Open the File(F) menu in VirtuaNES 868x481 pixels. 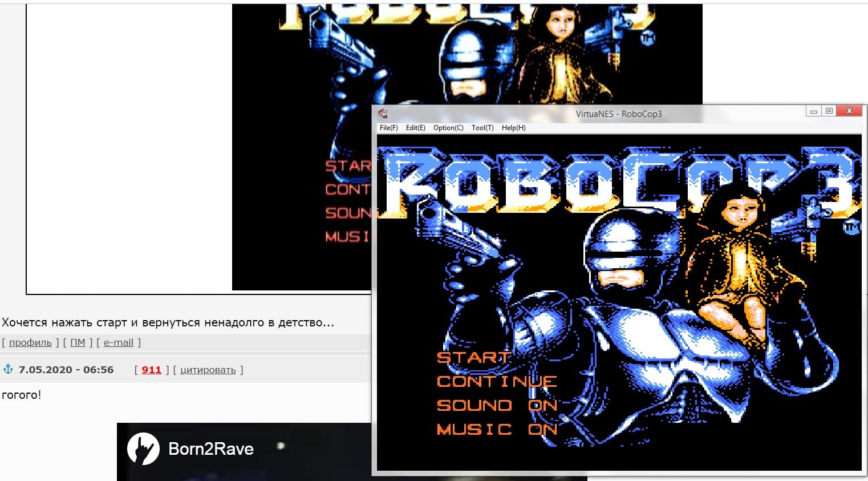(388, 128)
